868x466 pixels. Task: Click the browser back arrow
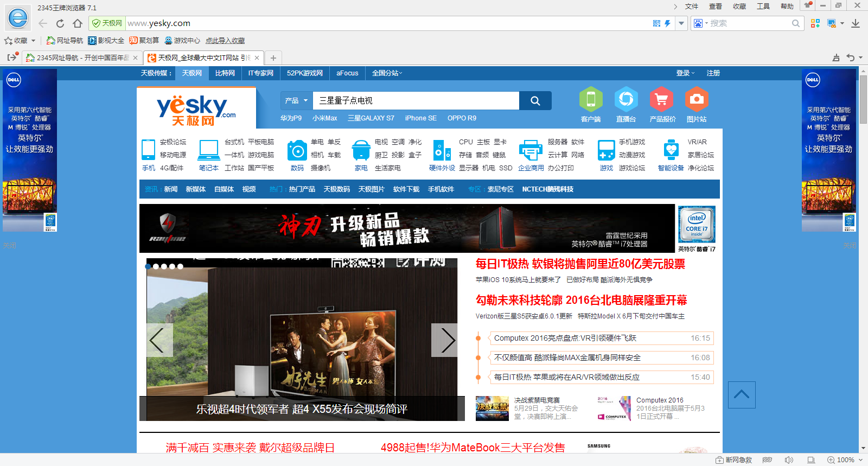43,23
